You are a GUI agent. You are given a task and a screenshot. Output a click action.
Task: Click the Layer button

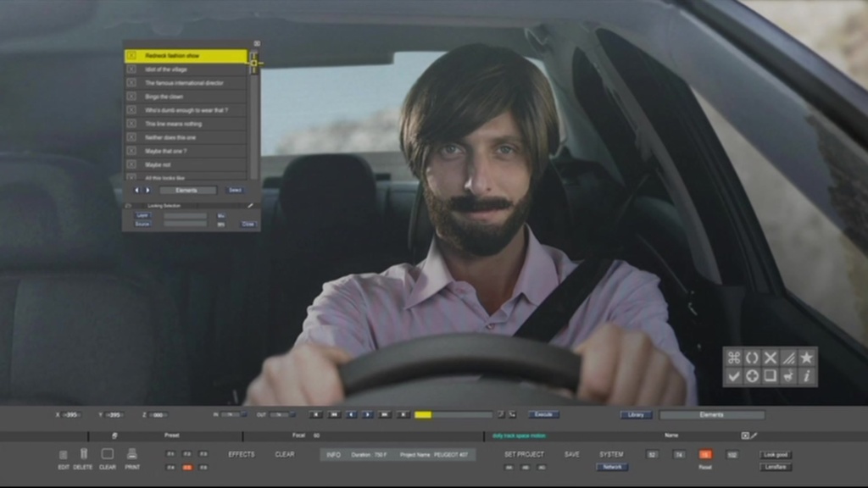click(x=142, y=215)
